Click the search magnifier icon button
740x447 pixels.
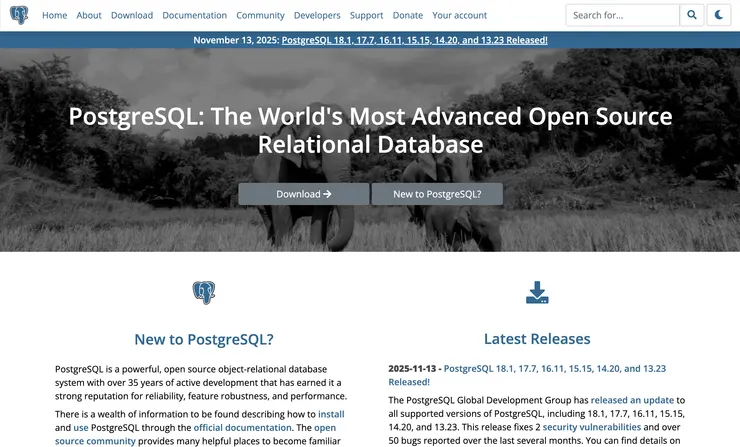click(692, 15)
